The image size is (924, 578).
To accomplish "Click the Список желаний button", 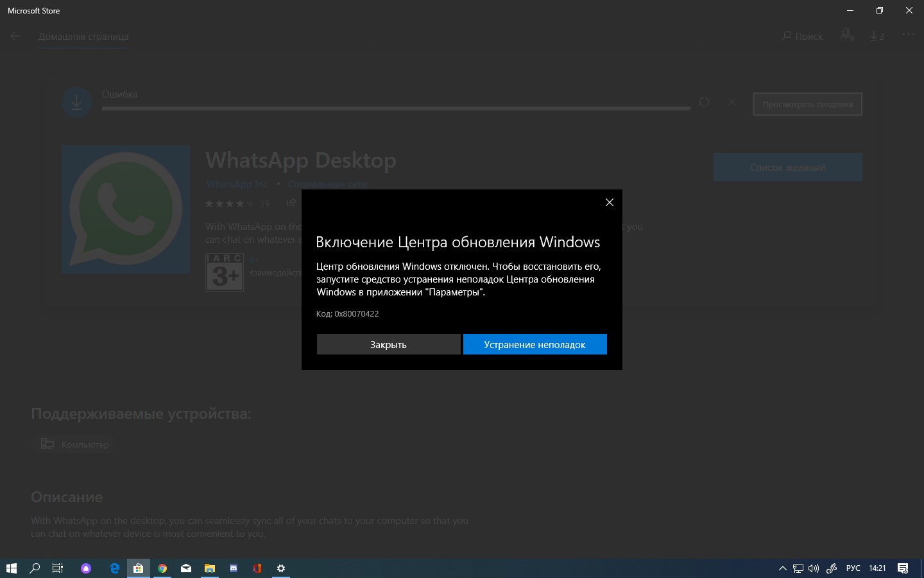I will [787, 167].
